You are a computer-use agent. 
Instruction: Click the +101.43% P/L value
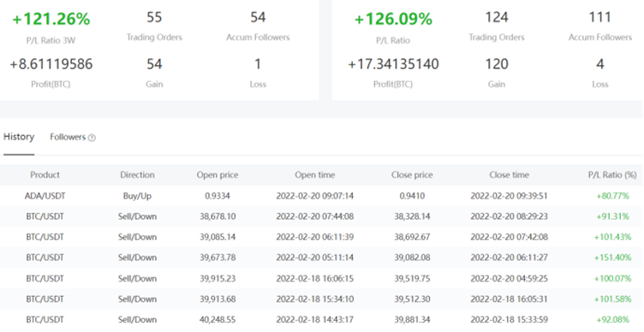click(x=612, y=237)
